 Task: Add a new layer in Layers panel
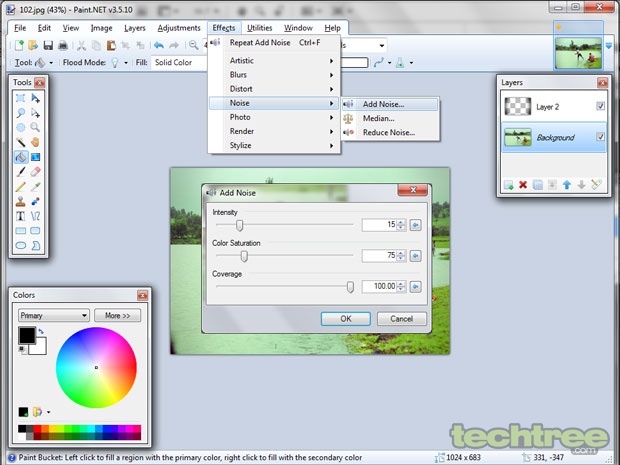click(x=508, y=184)
